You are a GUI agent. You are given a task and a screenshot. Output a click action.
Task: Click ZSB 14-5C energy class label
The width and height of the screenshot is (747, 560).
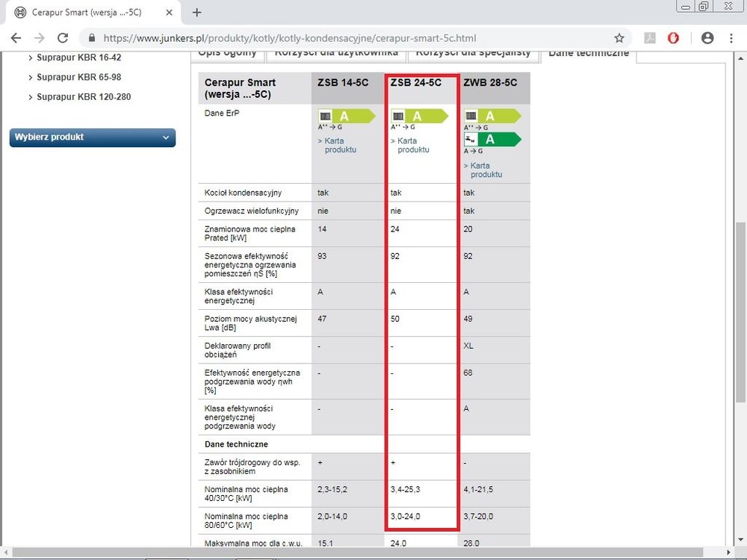click(346, 116)
